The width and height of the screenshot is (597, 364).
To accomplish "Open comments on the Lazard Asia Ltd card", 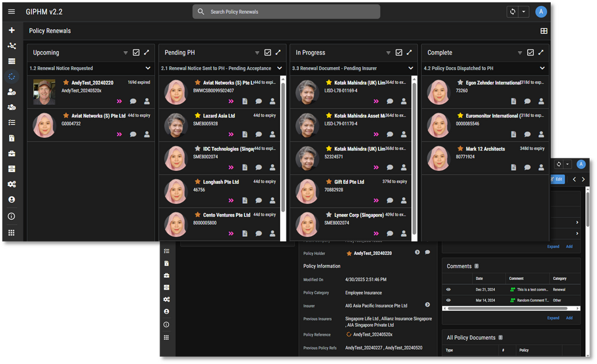I will (x=259, y=134).
